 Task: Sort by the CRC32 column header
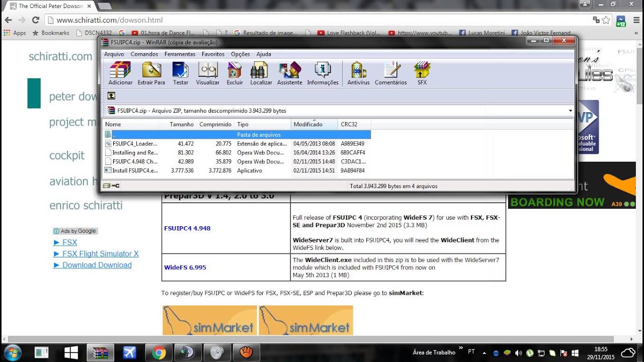[x=354, y=124]
